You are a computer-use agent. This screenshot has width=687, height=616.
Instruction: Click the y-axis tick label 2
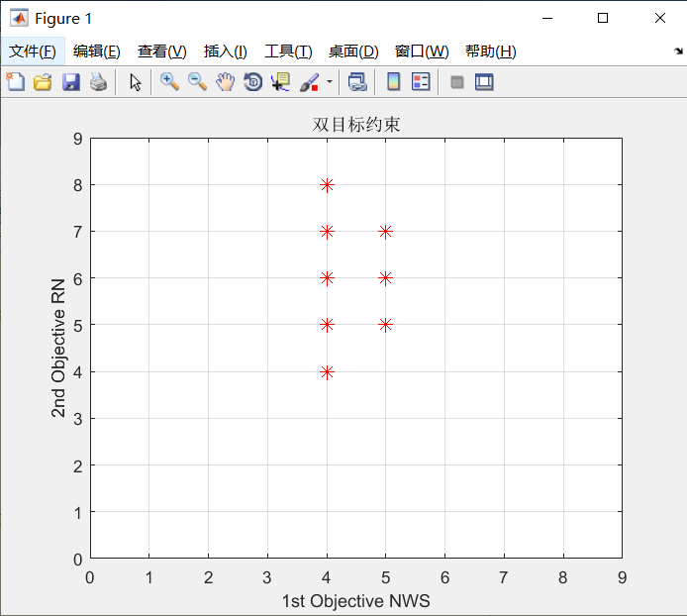pyautogui.click(x=77, y=466)
